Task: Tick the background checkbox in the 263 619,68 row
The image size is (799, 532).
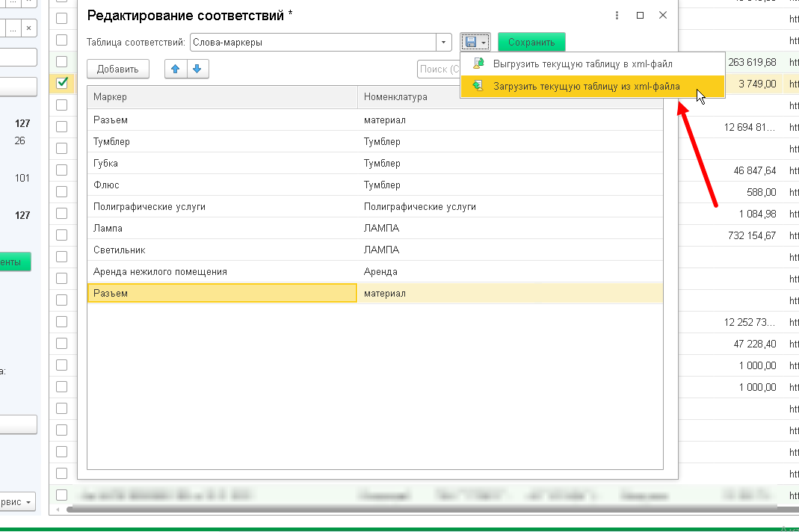Action: click(61, 61)
